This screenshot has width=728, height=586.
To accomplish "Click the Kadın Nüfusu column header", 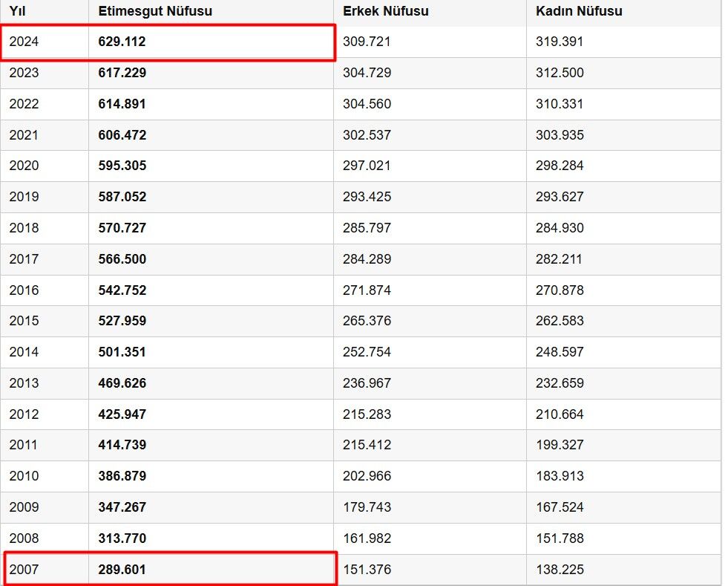I will tap(579, 11).
